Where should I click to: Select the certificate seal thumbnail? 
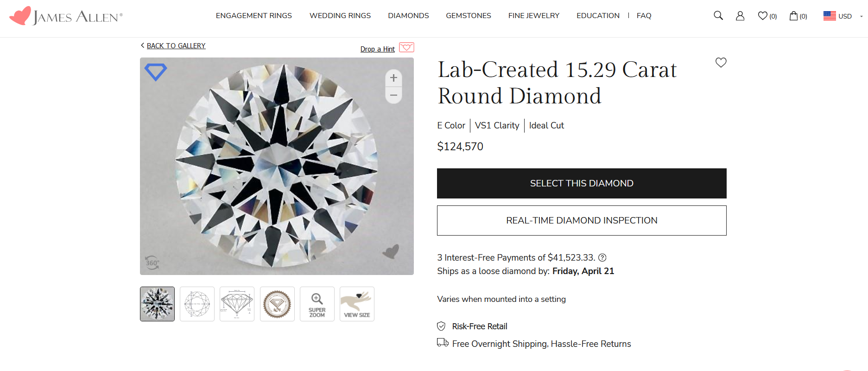(x=277, y=304)
